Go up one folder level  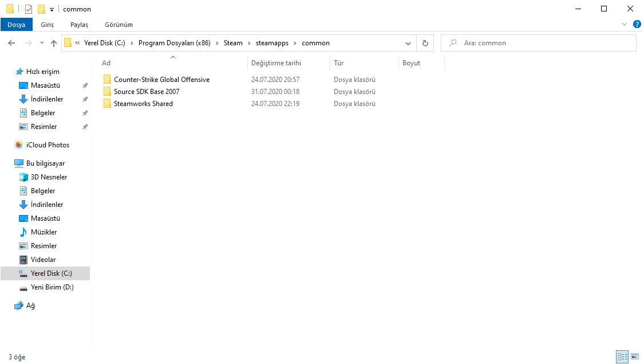(x=54, y=43)
